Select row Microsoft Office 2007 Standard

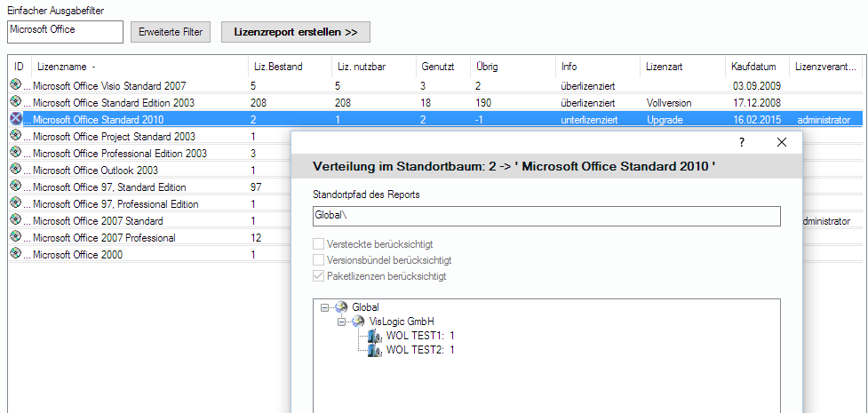coord(149,220)
